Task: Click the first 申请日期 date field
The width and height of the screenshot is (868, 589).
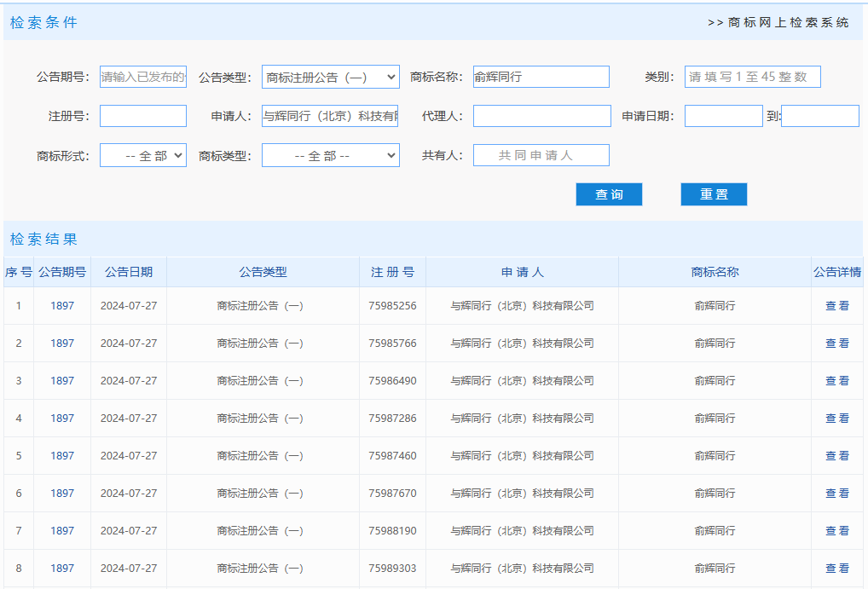Action: coord(723,115)
